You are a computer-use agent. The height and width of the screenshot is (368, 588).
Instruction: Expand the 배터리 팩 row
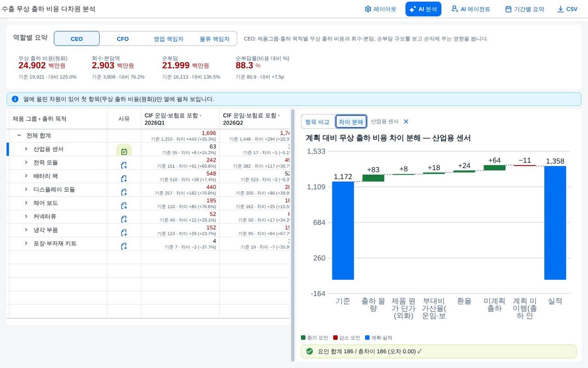[26, 176]
